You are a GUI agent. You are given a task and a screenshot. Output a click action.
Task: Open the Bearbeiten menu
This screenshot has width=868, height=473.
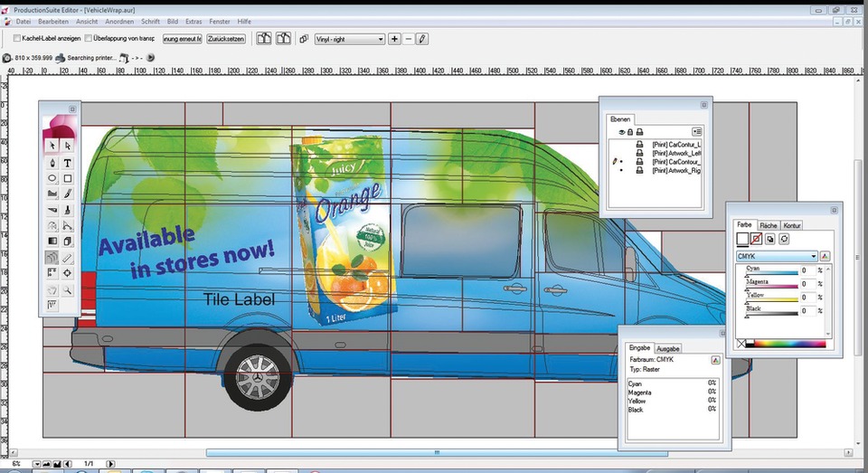pos(53,22)
